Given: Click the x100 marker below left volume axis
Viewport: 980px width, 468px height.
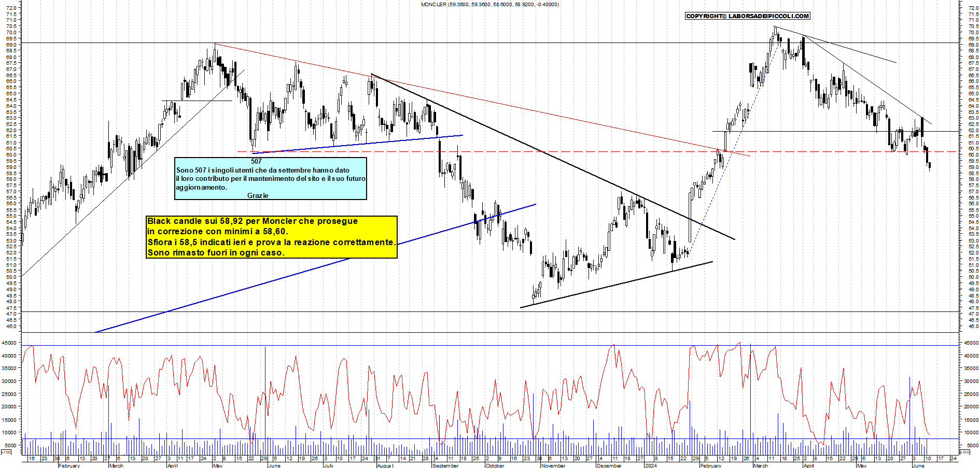Looking at the screenshot, I should click(6, 452).
